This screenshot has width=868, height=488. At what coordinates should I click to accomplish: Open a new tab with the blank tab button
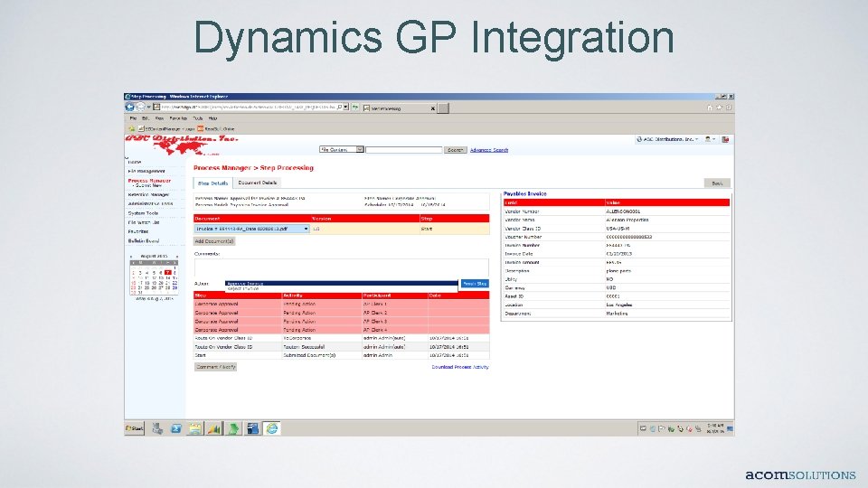[x=443, y=108]
